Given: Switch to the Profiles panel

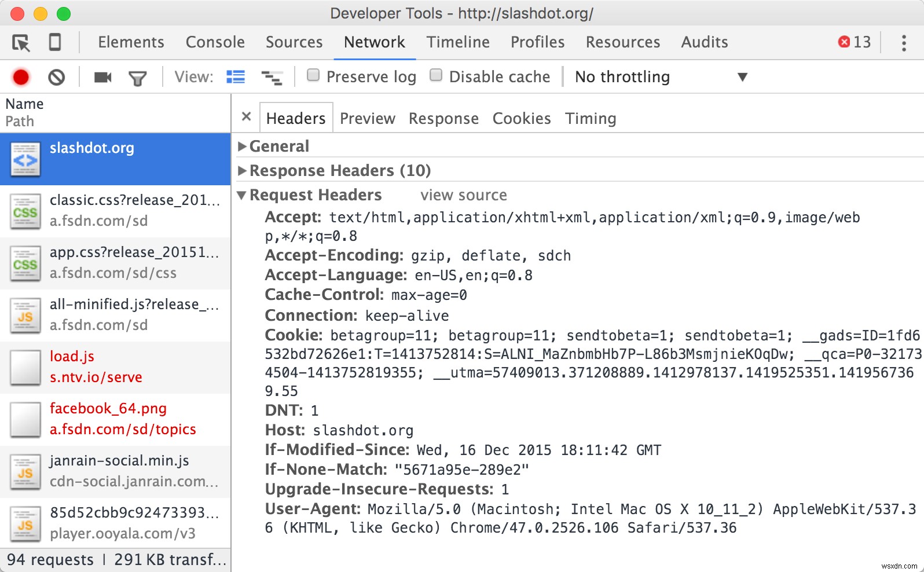Looking at the screenshot, I should tap(537, 42).
